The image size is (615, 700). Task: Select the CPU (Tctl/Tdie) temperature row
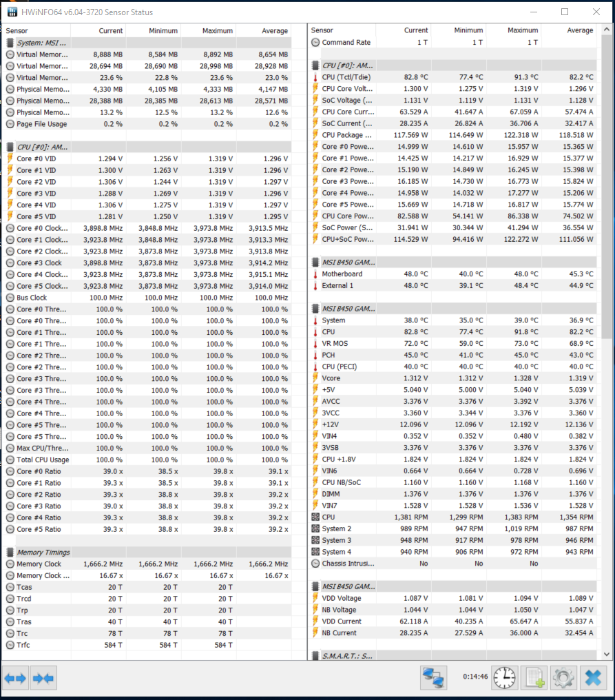coord(453,76)
